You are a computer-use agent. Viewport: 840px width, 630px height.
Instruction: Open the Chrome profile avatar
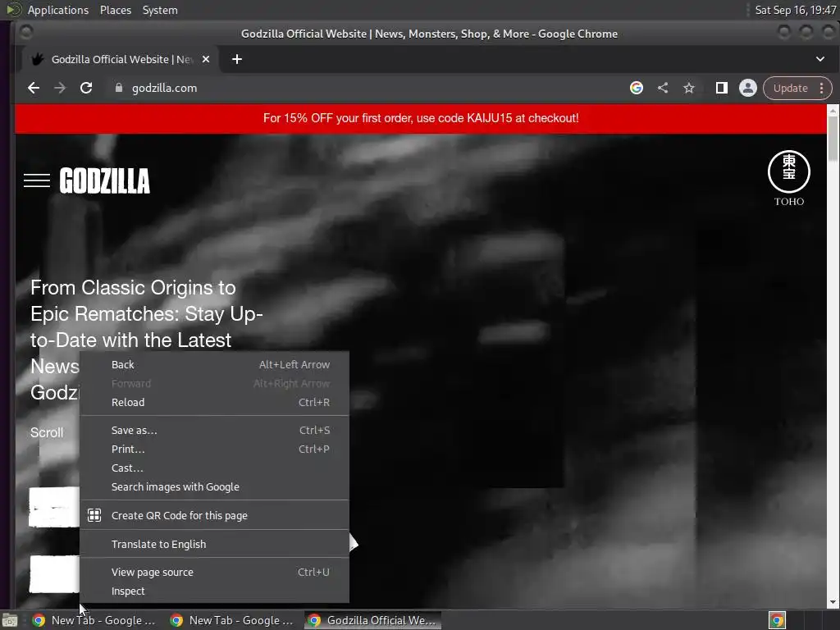748,88
